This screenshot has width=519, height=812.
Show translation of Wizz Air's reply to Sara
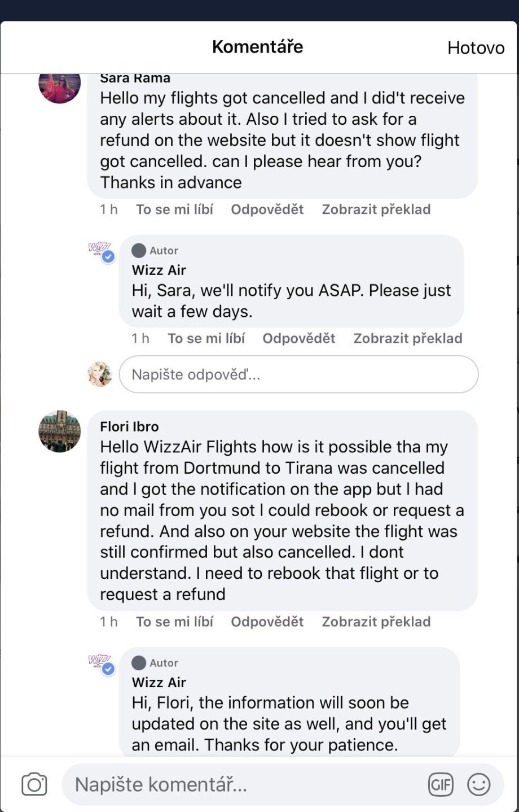tap(407, 338)
